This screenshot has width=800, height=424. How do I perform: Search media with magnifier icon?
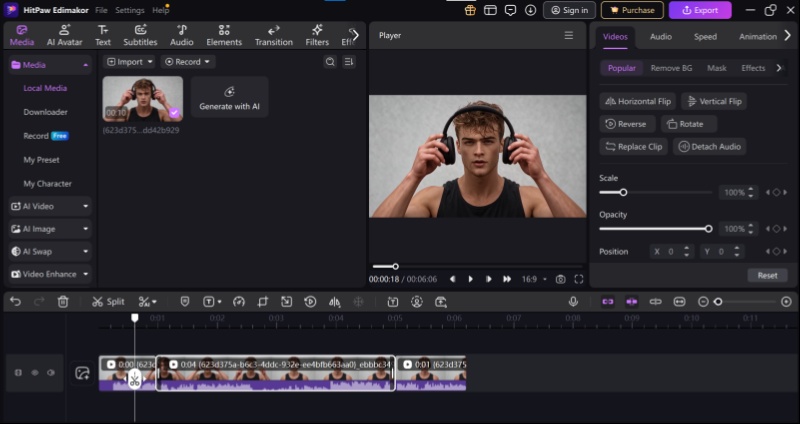330,62
